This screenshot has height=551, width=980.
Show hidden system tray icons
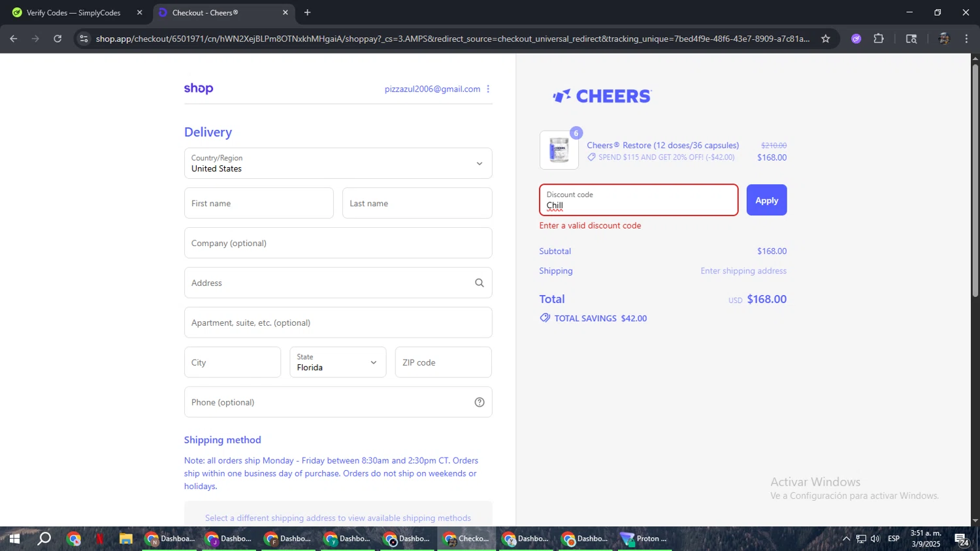(x=846, y=539)
